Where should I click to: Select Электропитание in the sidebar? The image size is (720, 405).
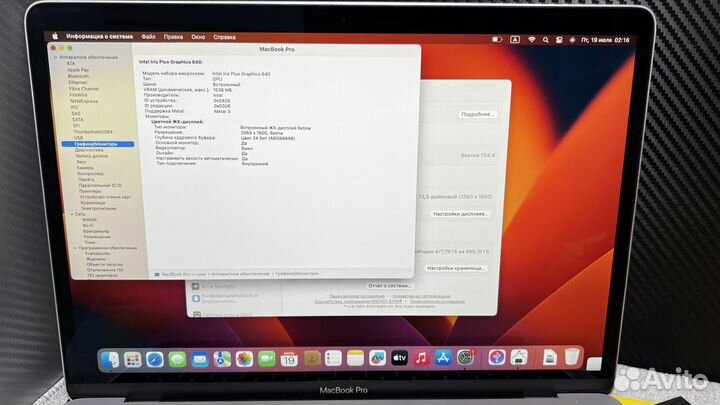pos(99,208)
